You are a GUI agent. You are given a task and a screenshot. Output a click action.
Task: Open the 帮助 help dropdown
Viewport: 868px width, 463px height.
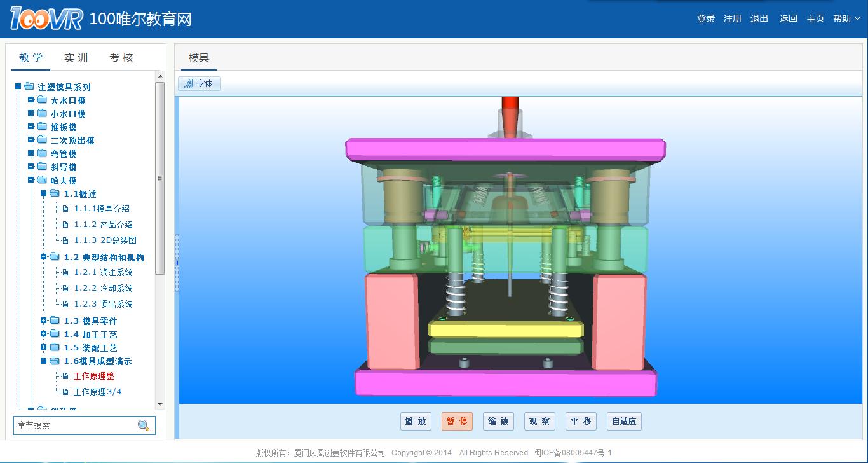[845, 19]
